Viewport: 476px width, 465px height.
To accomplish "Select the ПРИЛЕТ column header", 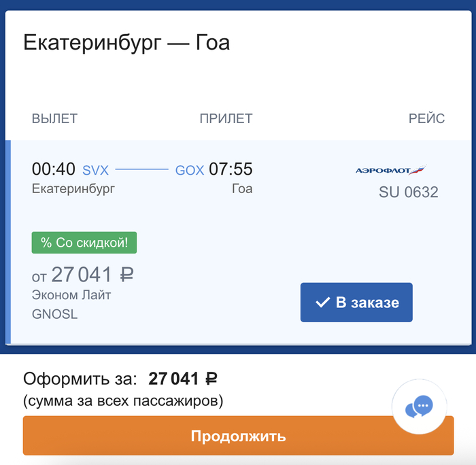I will pos(226,119).
